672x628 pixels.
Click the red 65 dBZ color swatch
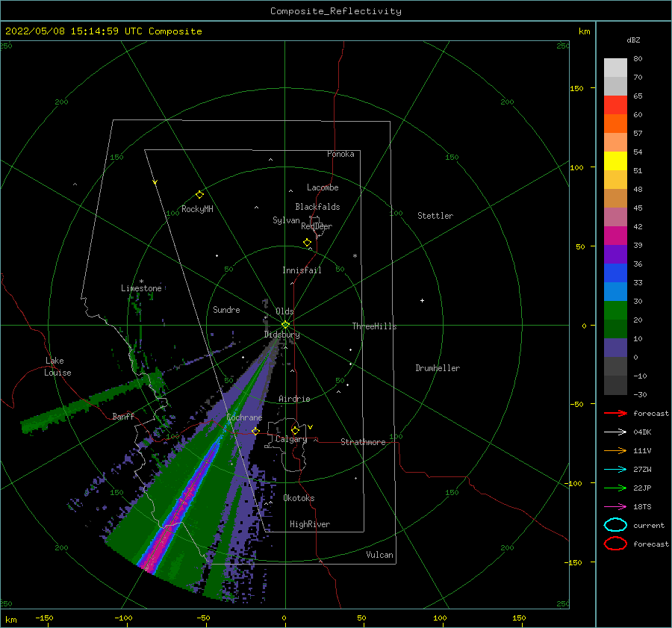point(615,105)
